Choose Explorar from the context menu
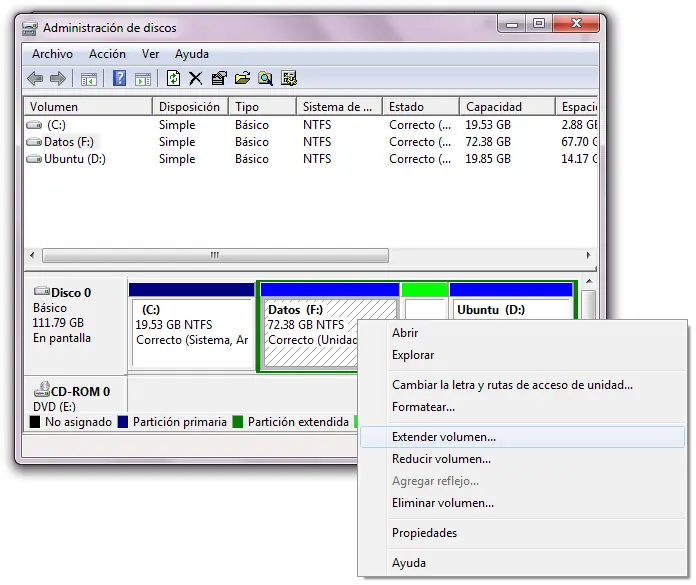This screenshot has width=696, height=585. pyautogui.click(x=522, y=355)
